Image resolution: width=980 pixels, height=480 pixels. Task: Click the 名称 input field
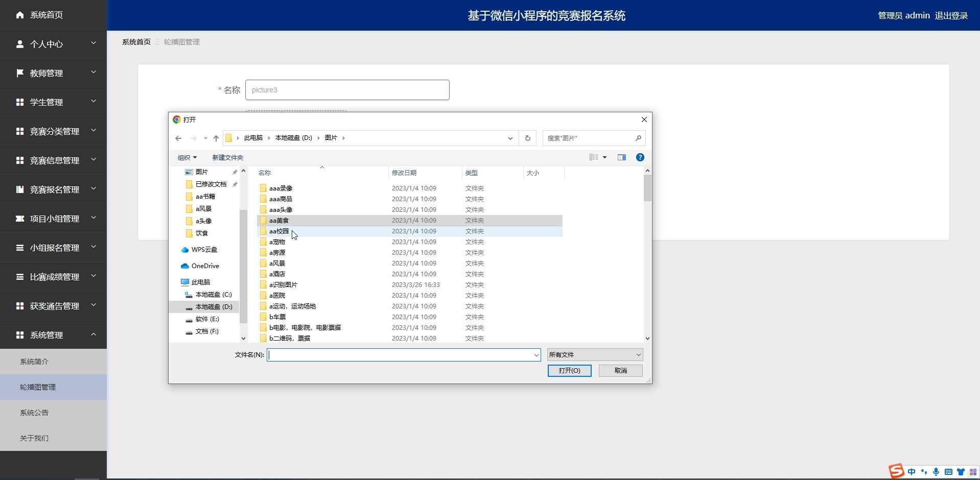pyautogui.click(x=347, y=90)
